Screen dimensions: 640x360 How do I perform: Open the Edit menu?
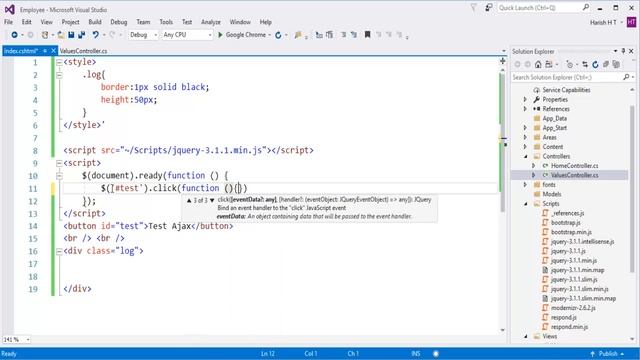[27, 22]
